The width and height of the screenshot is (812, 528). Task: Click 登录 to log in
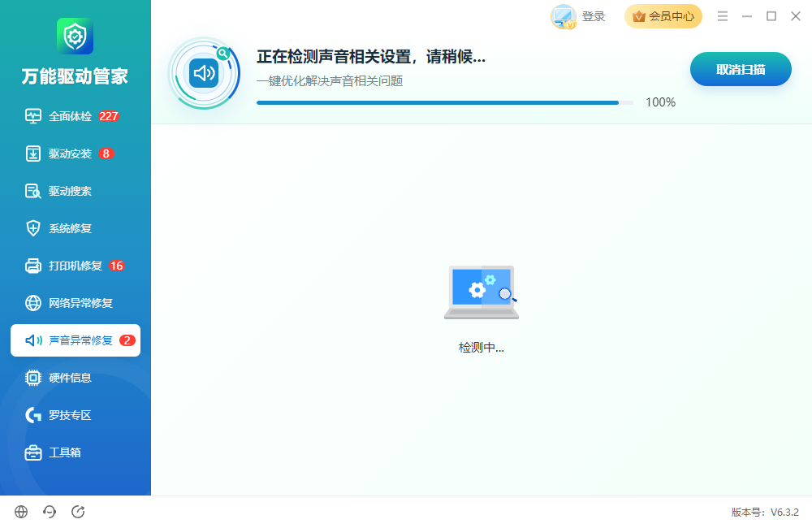pos(594,16)
